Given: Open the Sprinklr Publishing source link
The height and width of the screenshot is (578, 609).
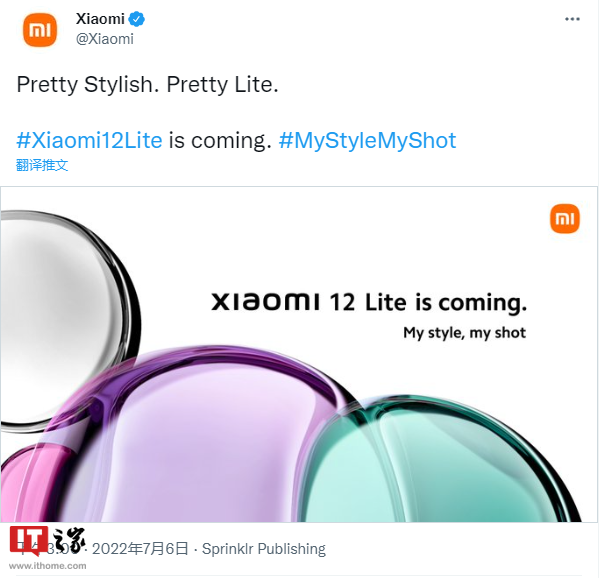Looking at the screenshot, I should pos(264,549).
